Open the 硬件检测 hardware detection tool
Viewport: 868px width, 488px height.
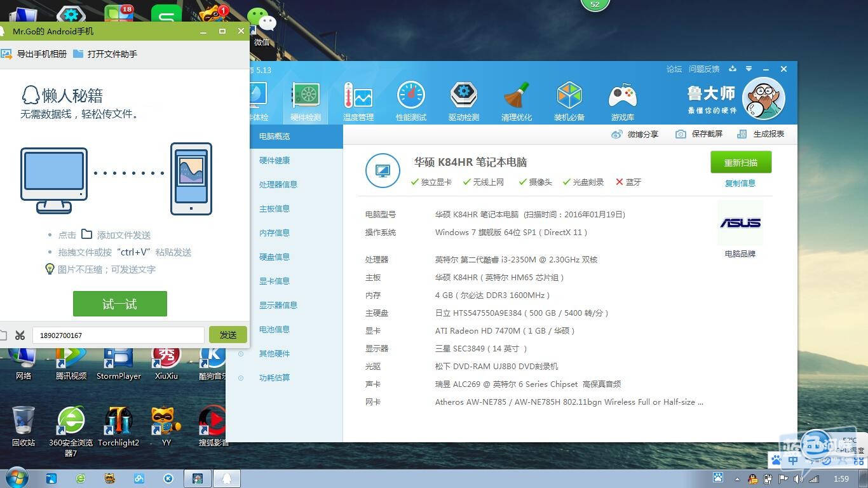(x=306, y=102)
